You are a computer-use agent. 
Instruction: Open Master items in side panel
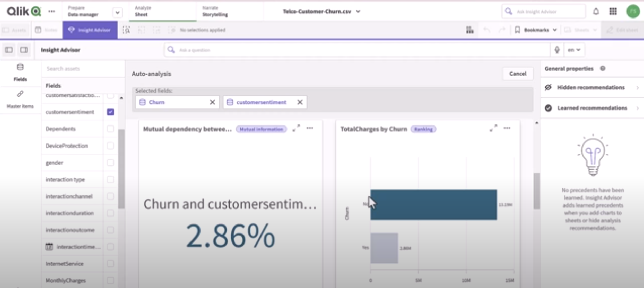coord(20,100)
